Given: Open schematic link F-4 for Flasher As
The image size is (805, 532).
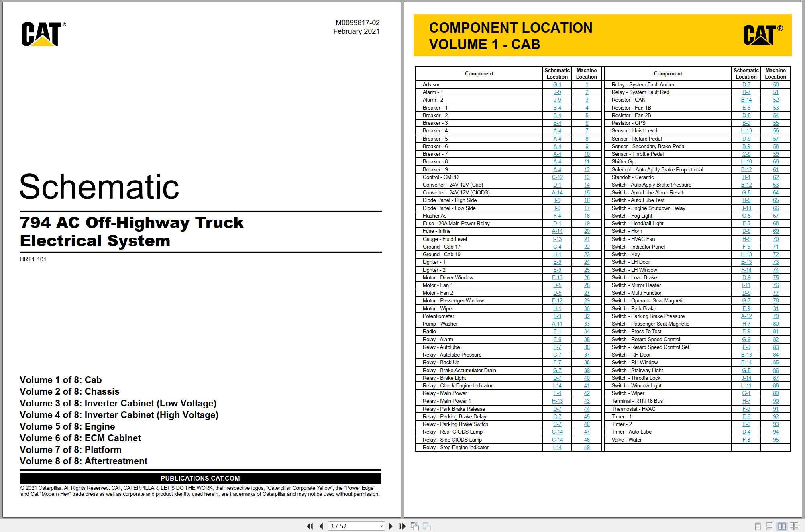Looking at the screenshot, I should [557, 216].
